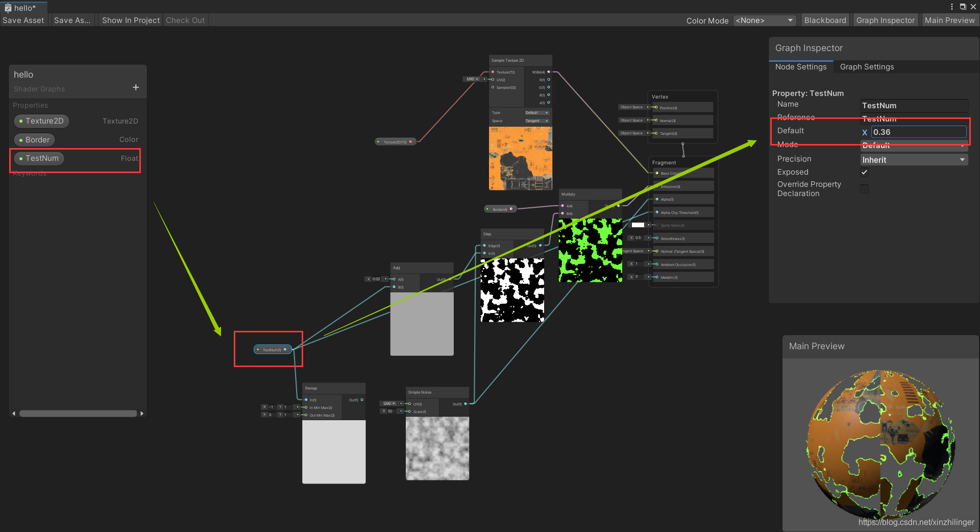
Task: Click the Sampler(SS) input port
Action: tap(493, 87)
